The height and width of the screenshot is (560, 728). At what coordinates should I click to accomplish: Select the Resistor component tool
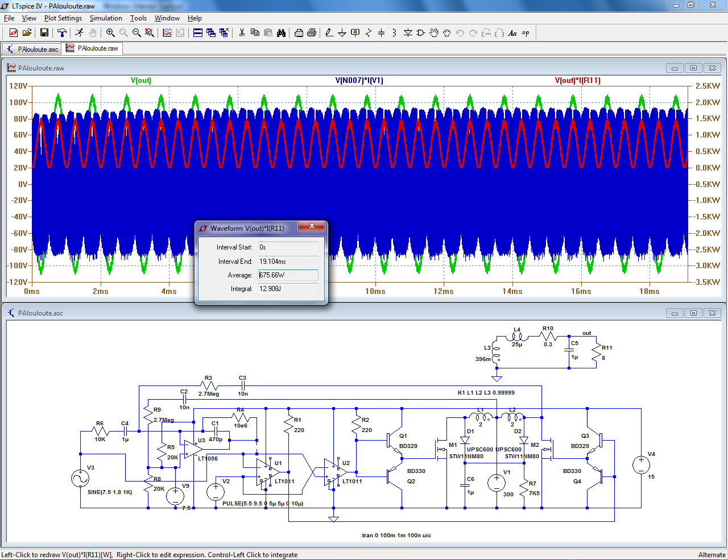tap(368, 33)
